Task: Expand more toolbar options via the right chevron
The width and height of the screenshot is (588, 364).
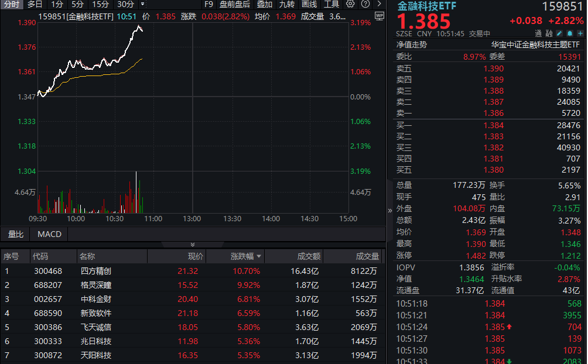Action: (x=379, y=4)
